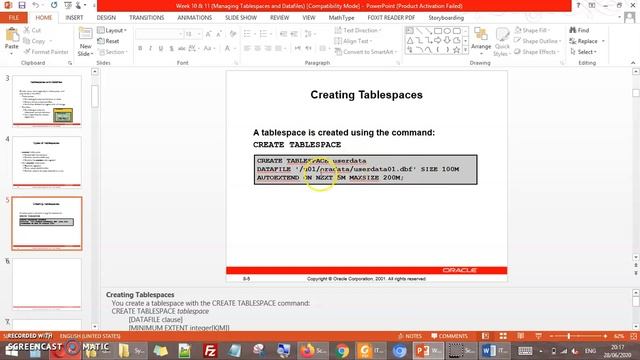This screenshot has width=640, height=360.
Task: Save the presentation from quick access toolbar
Action: 22,6
